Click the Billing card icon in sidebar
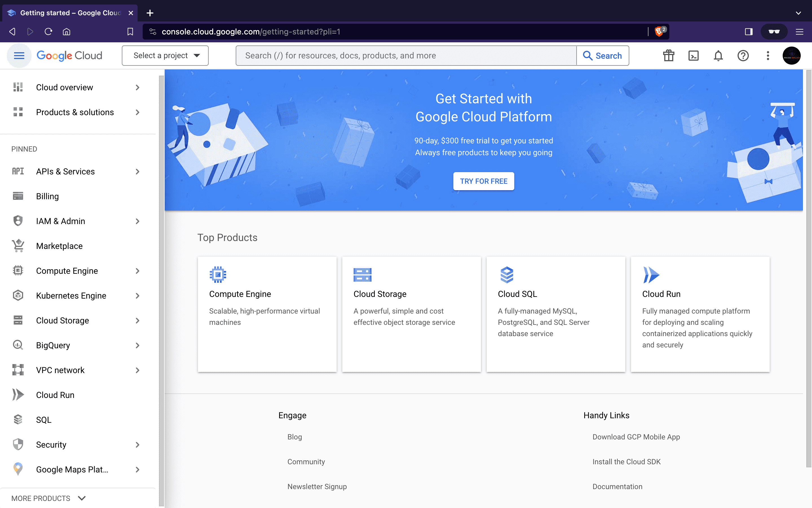Image resolution: width=812 pixels, height=508 pixels. 18,196
